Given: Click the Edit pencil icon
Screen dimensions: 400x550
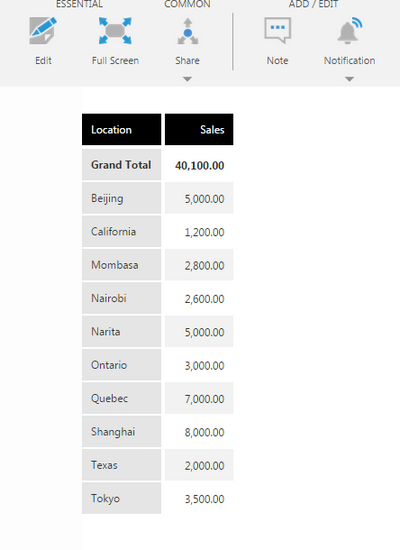Looking at the screenshot, I should click(43, 31).
